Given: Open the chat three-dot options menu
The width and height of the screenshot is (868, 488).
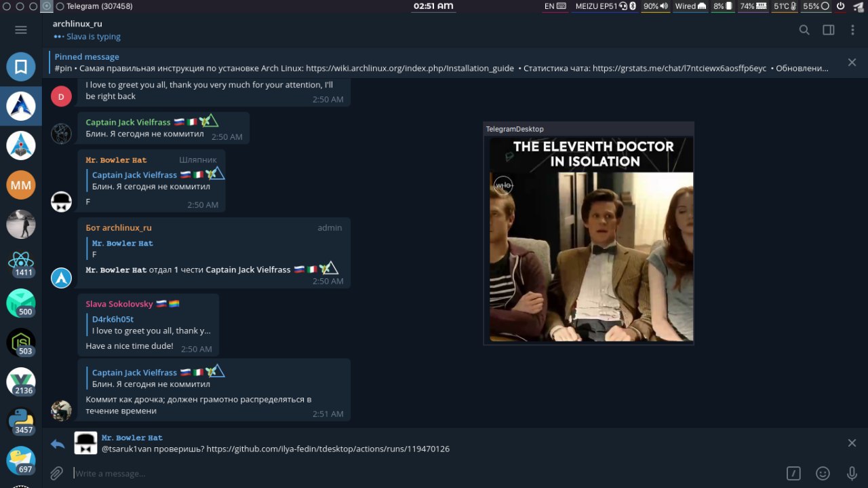Looking at the screenshot, I should pos(852,30).
